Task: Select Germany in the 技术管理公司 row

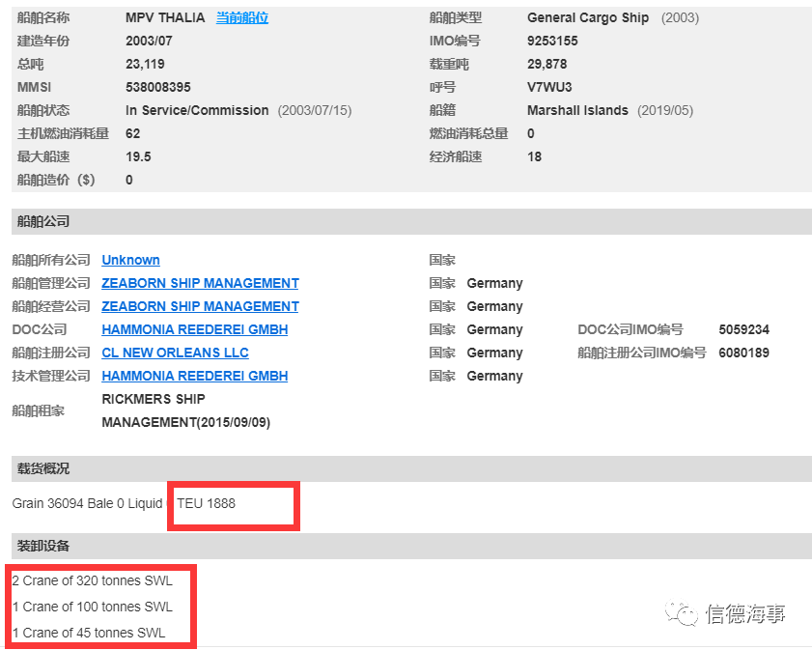Action: [x=494, y=376]
